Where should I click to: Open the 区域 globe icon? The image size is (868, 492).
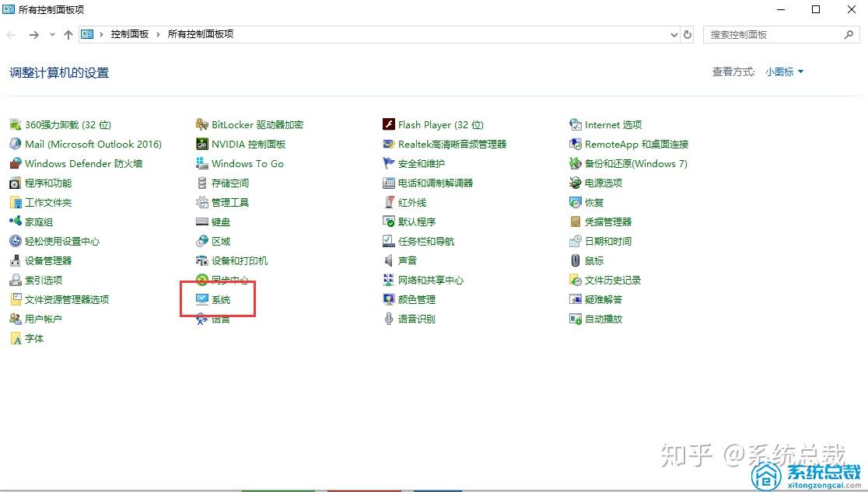point(202,241)
